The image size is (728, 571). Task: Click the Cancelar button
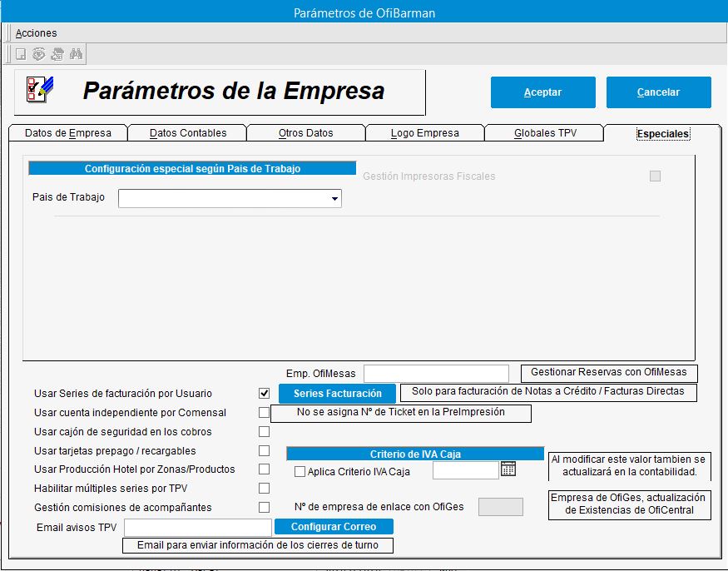(x=658, y=92)
